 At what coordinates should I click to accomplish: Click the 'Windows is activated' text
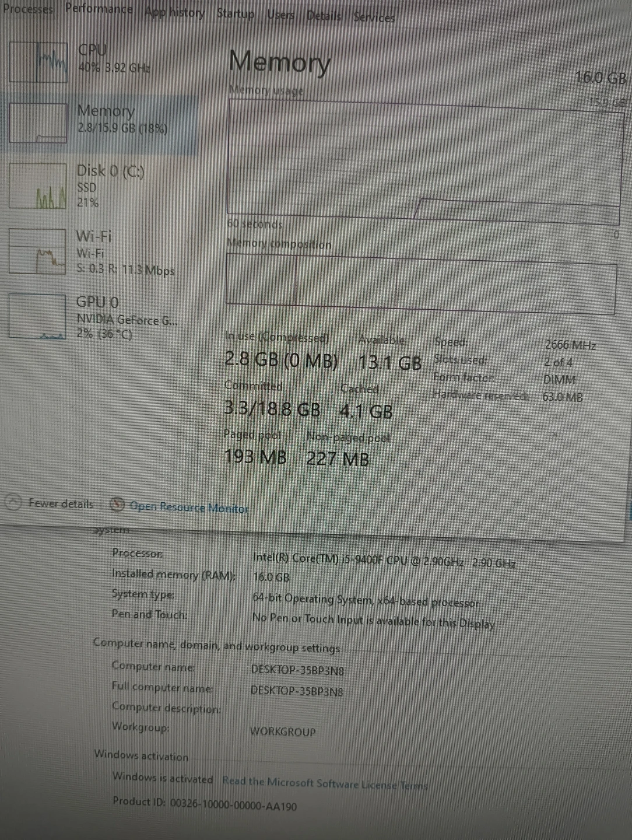click(x=163, y=778)
